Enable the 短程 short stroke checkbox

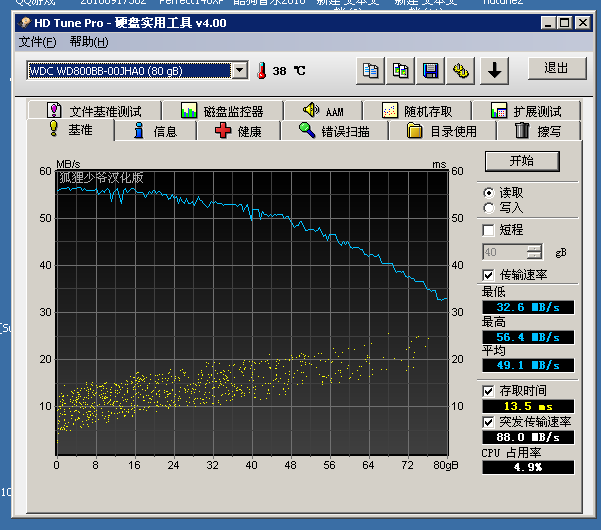488,230
